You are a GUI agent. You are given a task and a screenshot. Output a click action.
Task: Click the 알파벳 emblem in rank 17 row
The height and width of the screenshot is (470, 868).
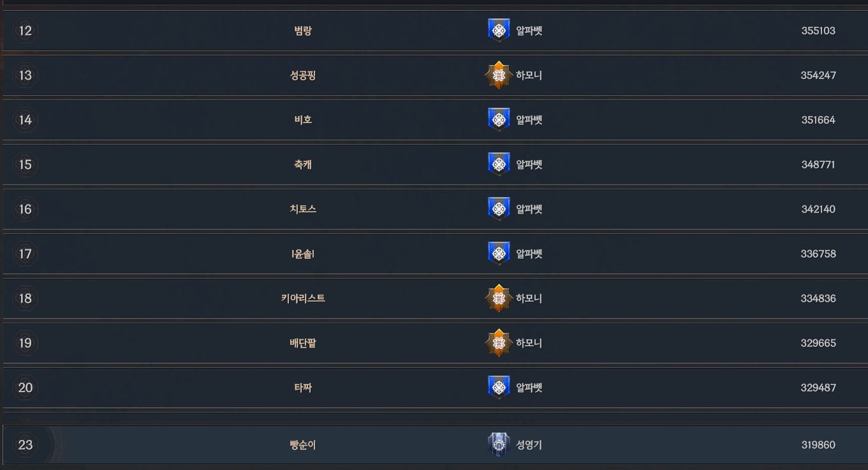tap(499, 253)
